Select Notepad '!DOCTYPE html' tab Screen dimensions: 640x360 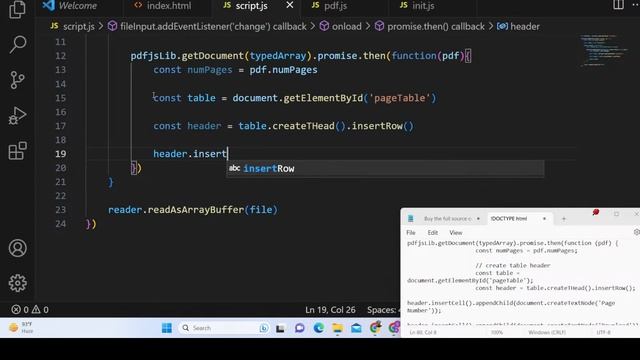(509, 219)
